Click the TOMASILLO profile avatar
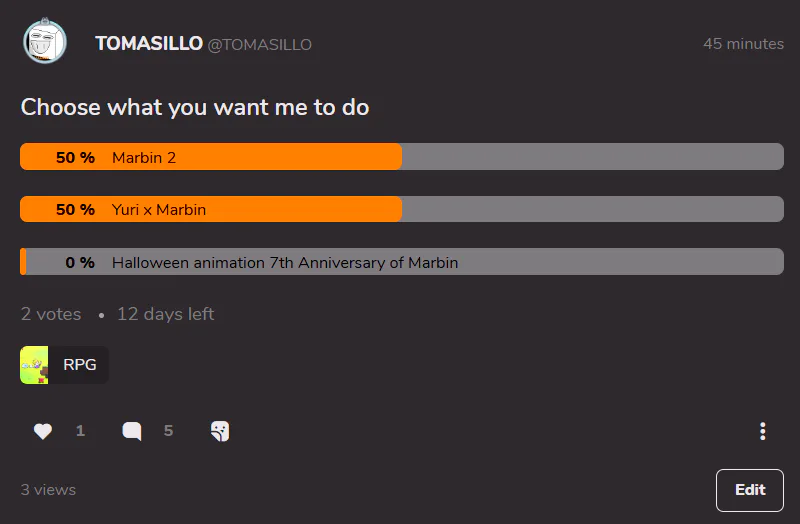800x524 pixels. tap(45, 42)
